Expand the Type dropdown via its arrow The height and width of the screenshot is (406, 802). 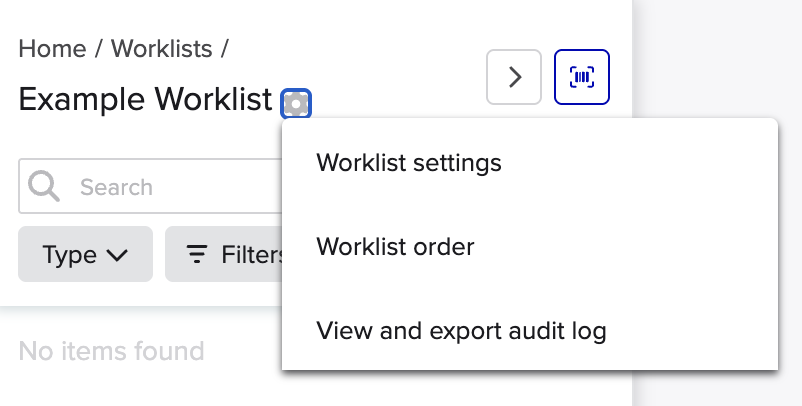pyautogui.click(x=117, y=255)
